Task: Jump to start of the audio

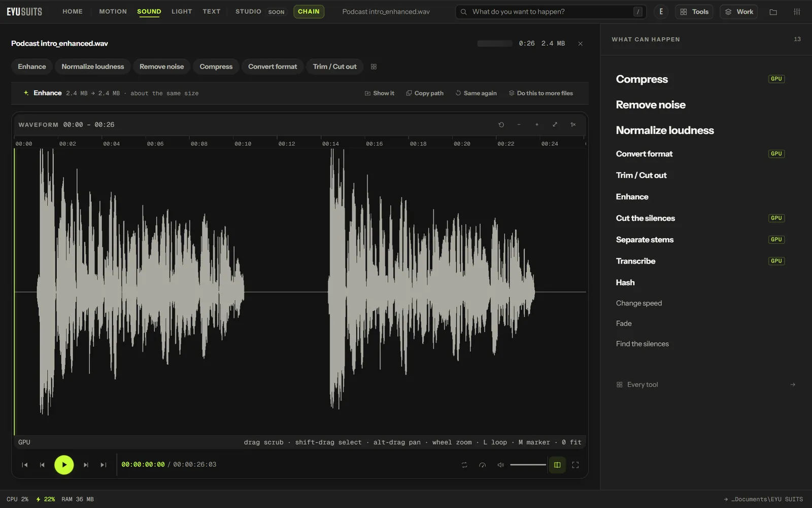Action: [x=24, y=465]
